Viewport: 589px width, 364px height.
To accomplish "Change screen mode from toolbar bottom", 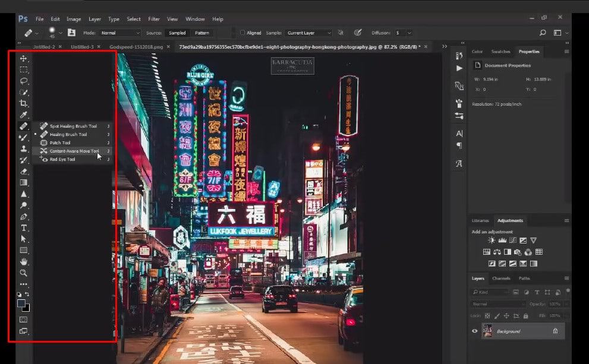I will [x=23, y=331].
